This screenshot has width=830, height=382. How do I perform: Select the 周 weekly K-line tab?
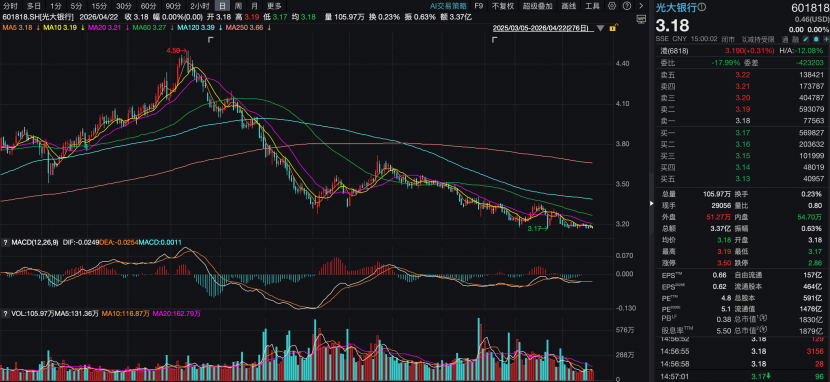[238, 6]
